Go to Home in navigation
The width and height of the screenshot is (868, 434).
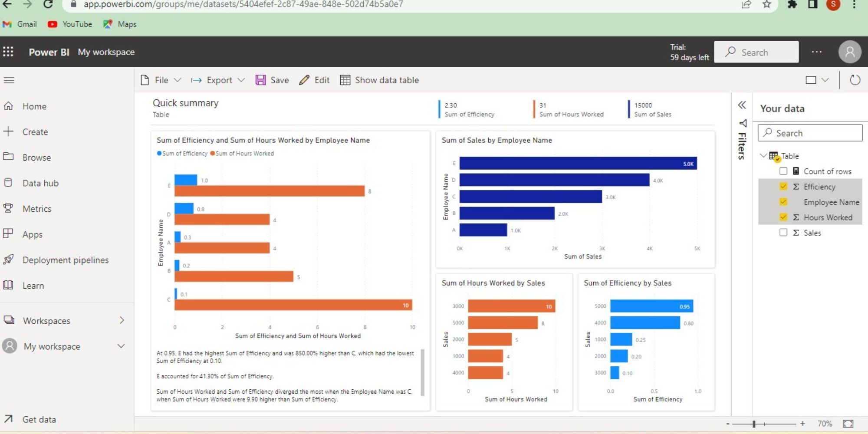click(34, 106)
